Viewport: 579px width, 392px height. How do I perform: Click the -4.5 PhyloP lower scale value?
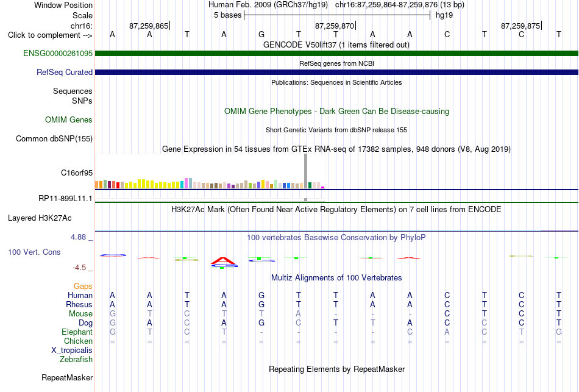[79, 268]
